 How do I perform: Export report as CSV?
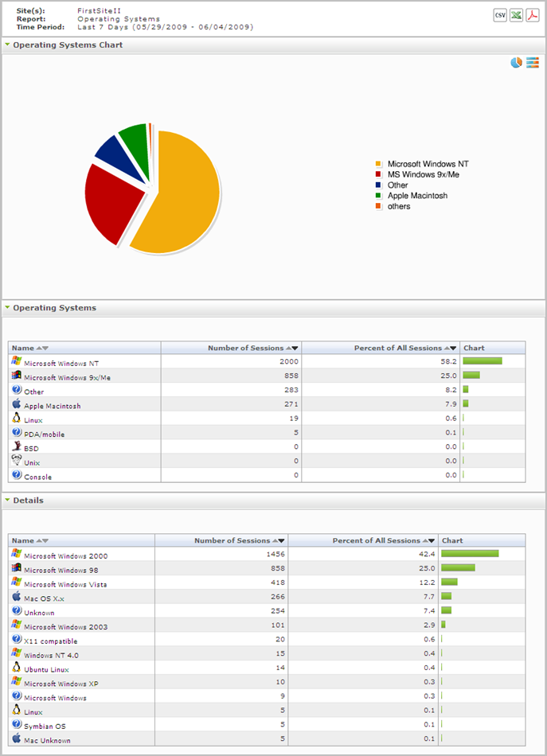coord(500,15)
